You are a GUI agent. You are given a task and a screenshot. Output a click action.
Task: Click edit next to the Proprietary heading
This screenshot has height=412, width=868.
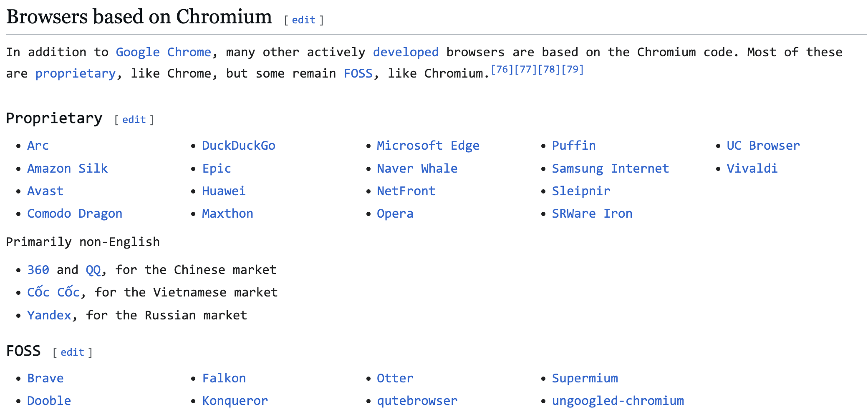[134, 120]
